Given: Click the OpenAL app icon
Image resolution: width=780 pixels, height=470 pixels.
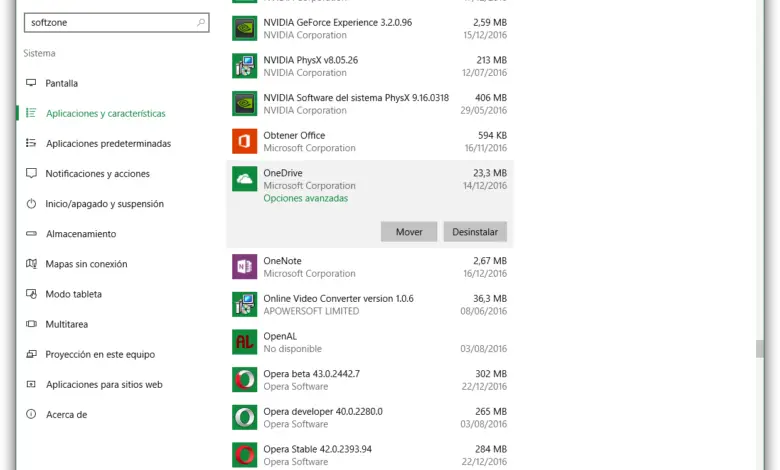Looking at the screenshot, I should click(244, 342).
